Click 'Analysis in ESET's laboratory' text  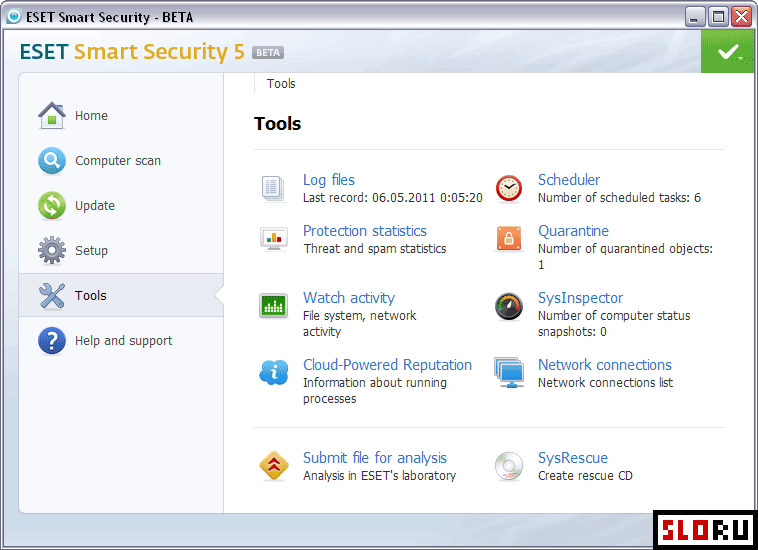click(x=379, y=476)
